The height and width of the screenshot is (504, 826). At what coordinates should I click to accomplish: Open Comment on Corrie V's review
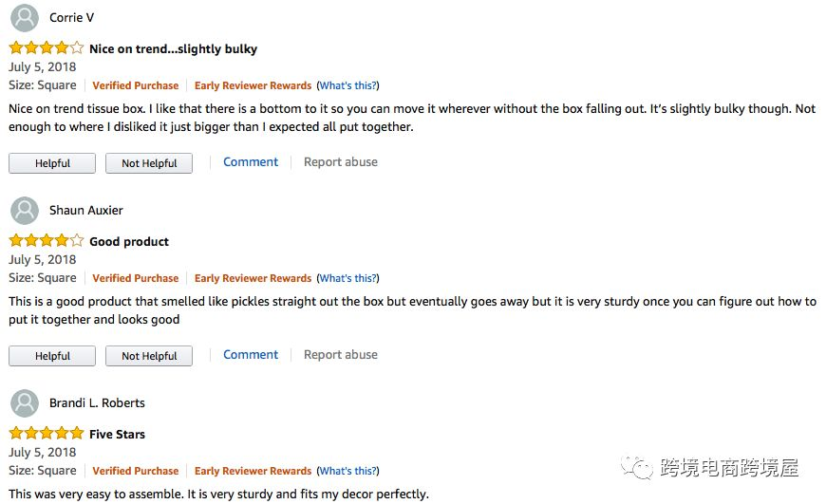point(251,162)
